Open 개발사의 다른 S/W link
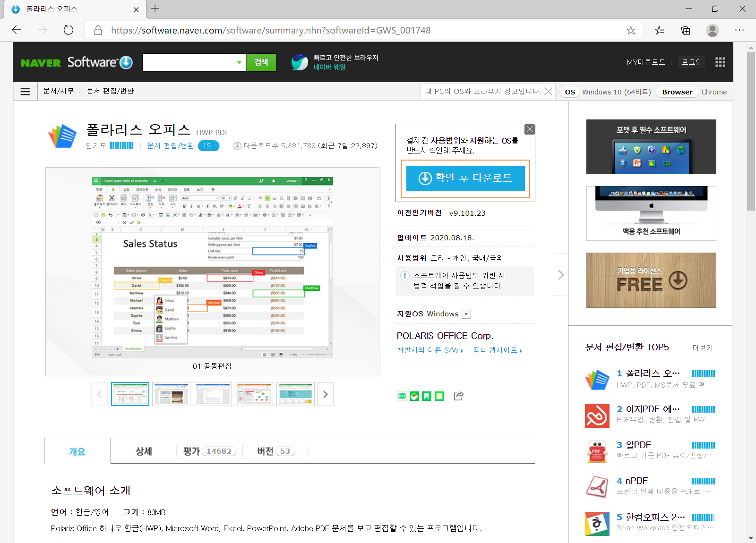Viewport: 756px width, 543px height. click(x=430, y=350)
